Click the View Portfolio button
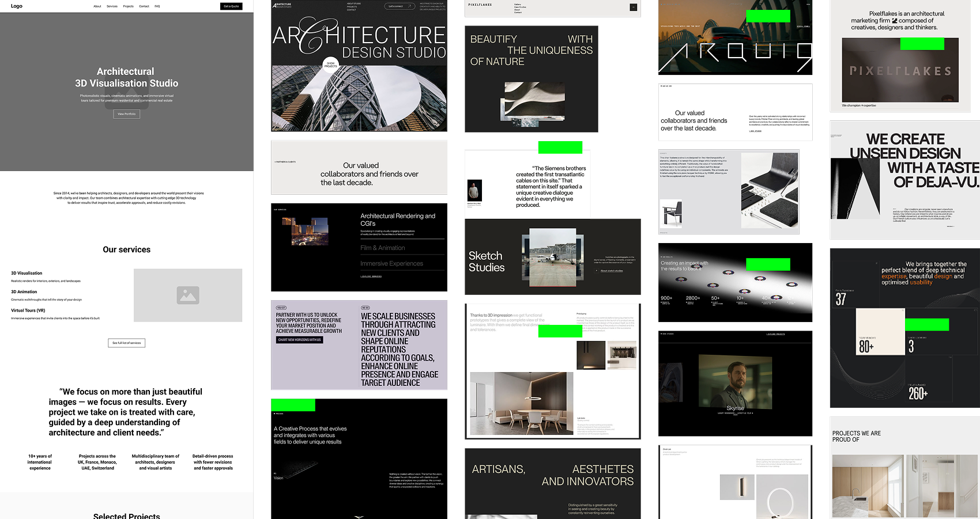Viewport: 980px width, 519px height. coord(126,114)
